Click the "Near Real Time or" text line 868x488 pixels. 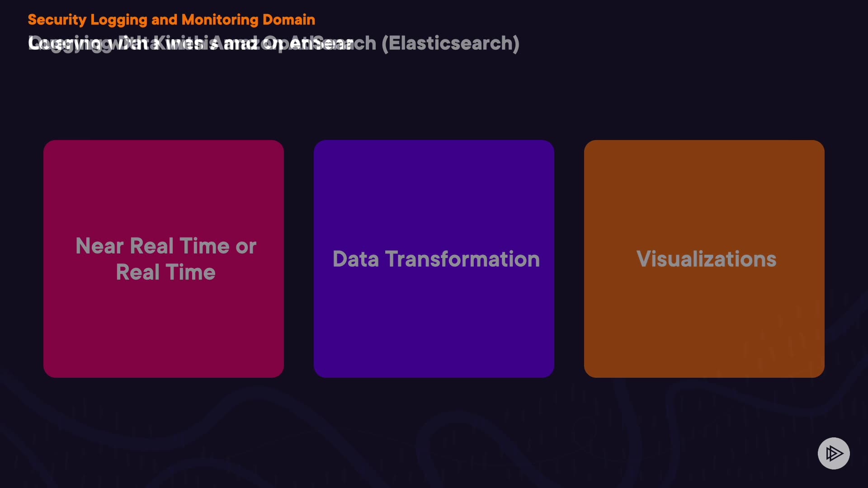(x=166, y=246)
